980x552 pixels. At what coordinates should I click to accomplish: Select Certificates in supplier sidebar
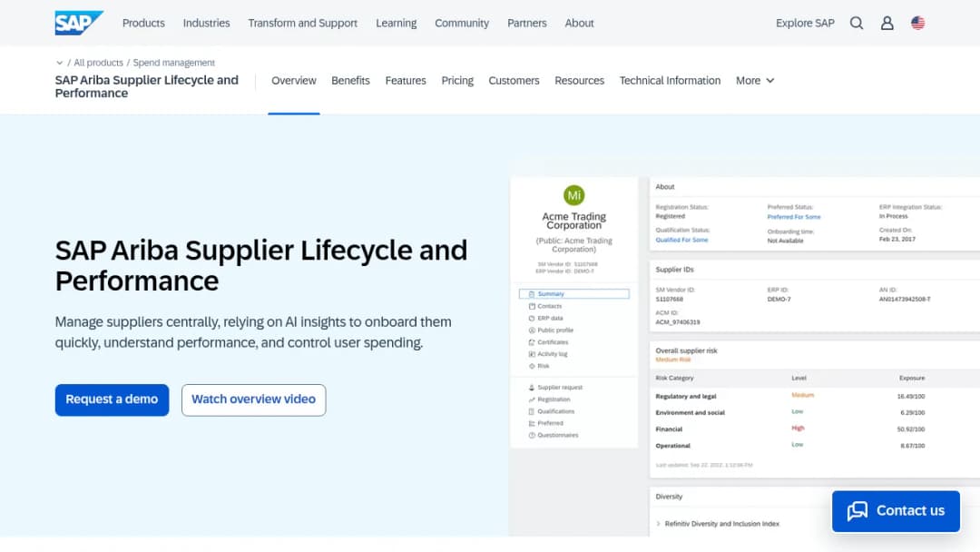(x=553, y=342)
